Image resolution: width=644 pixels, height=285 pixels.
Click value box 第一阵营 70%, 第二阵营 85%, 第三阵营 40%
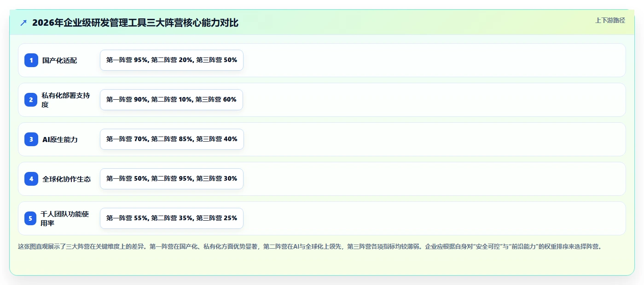coord(172,139)
